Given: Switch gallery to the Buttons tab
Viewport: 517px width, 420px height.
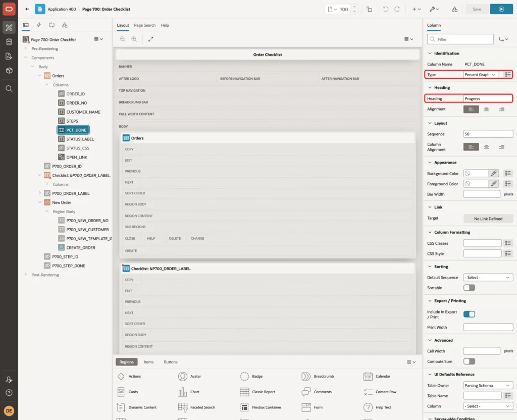Looking at the screenshot, I should (x=171, y=362).
